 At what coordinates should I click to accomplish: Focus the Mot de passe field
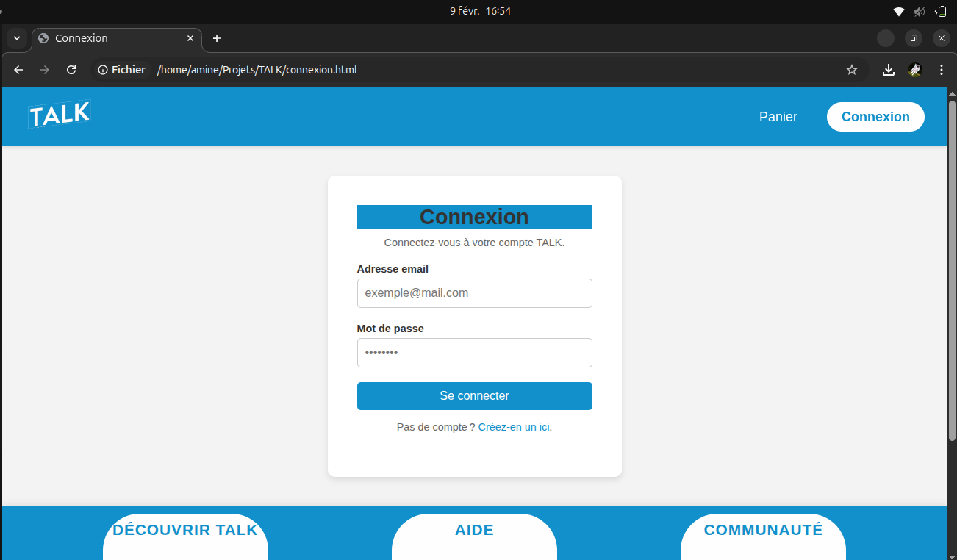coord(474,353)
